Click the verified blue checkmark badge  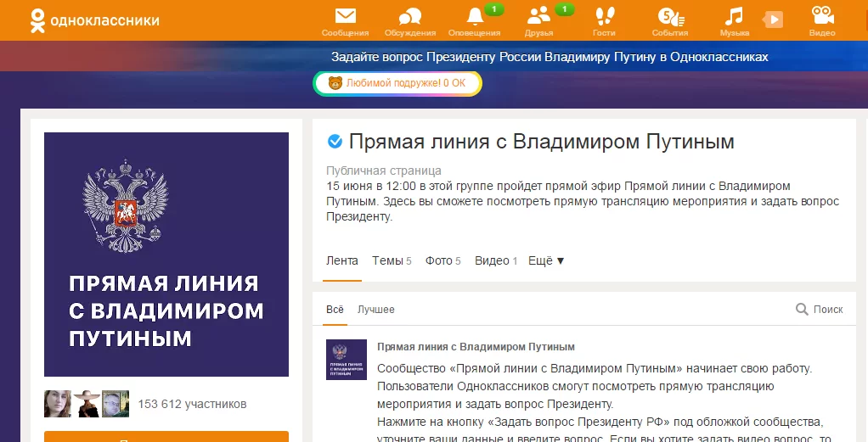335,142
